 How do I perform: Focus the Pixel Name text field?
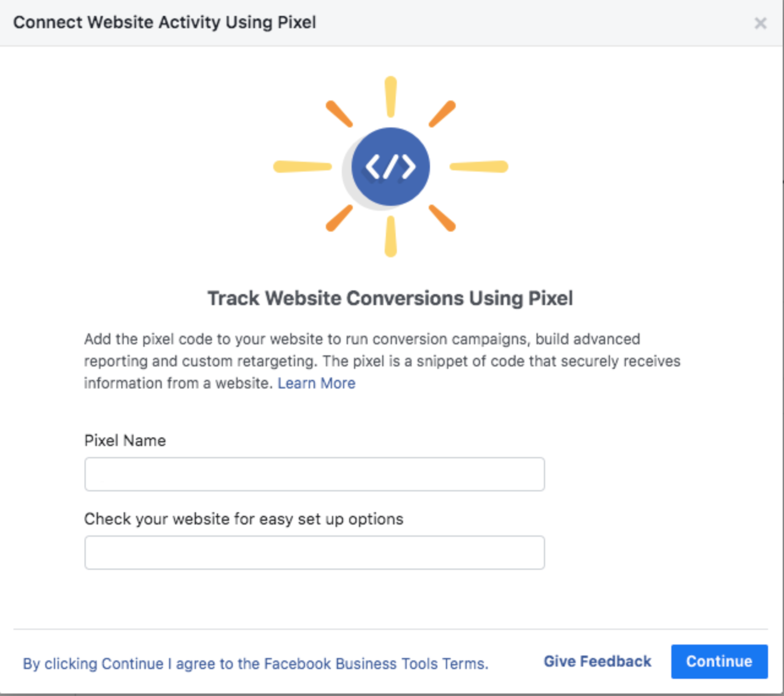[x=314, y=474]
